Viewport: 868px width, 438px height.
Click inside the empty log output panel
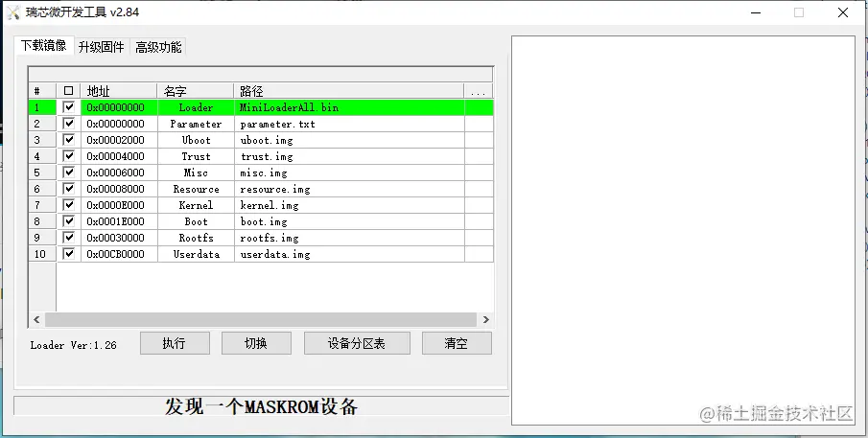pyautogui.click(x=683, y=230)
